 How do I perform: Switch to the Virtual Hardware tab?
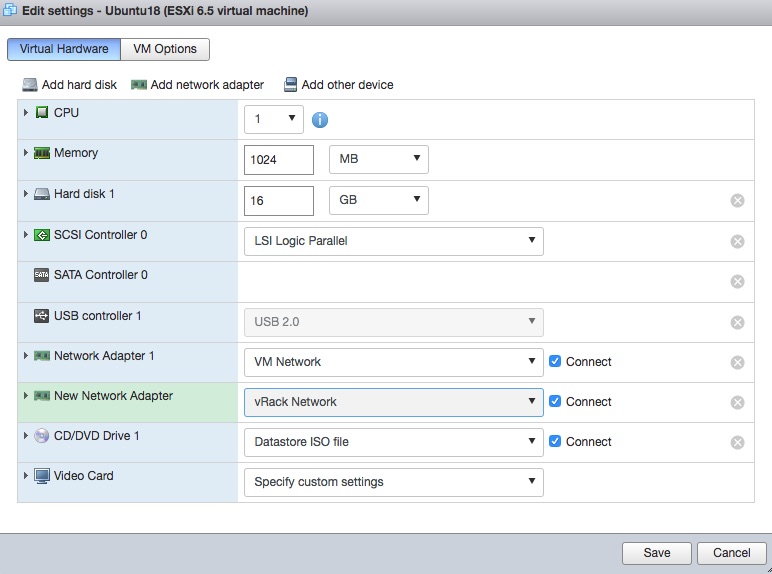[x=64, y=49]
